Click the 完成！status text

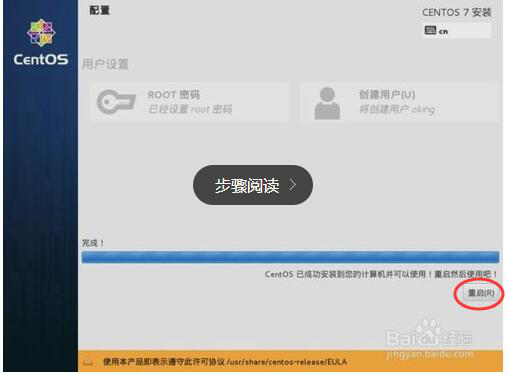coord(93,243)
